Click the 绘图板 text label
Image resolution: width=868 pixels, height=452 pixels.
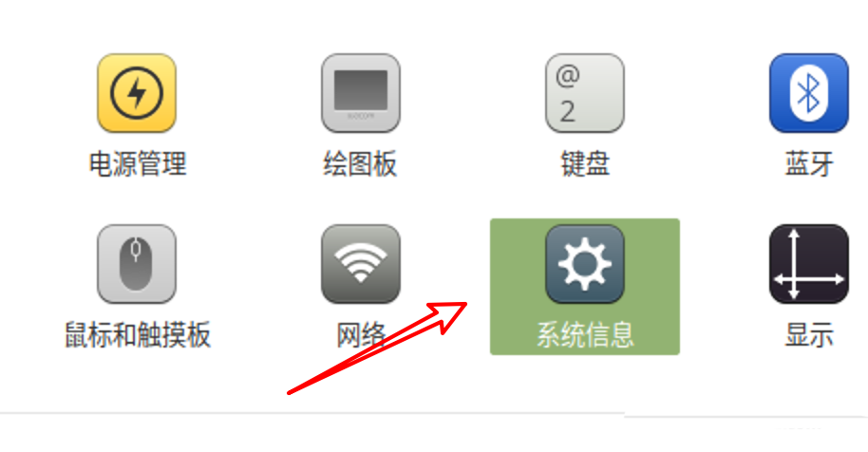tap(360, 163)
